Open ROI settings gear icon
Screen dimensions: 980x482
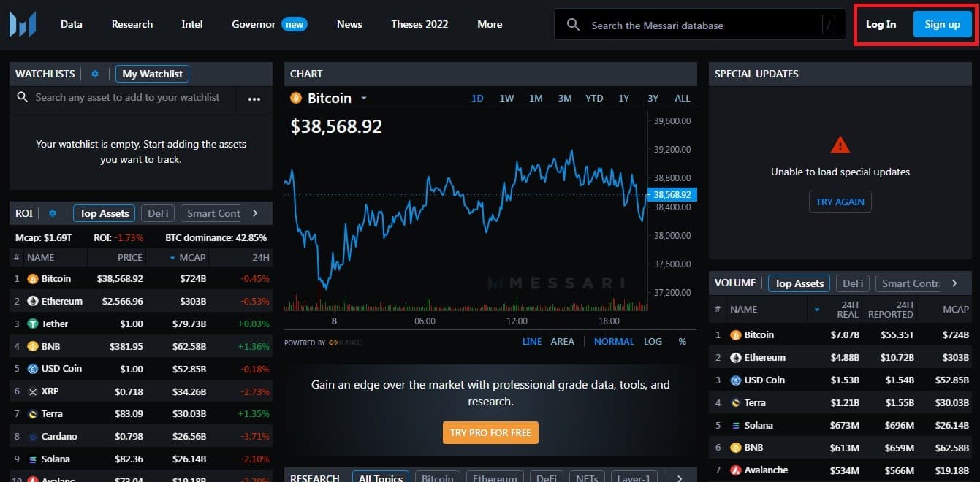coord(53,213)
